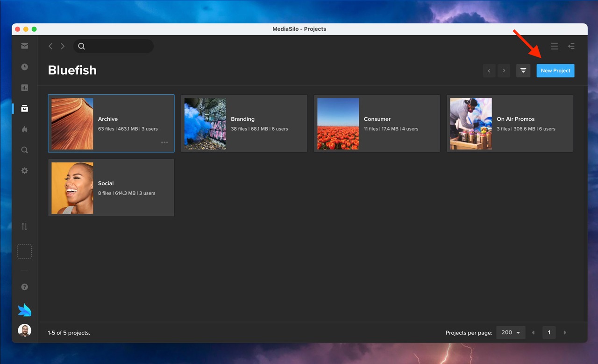598x364 pixels.
Task: Select the Projects archive box icon
Action: 24,108
